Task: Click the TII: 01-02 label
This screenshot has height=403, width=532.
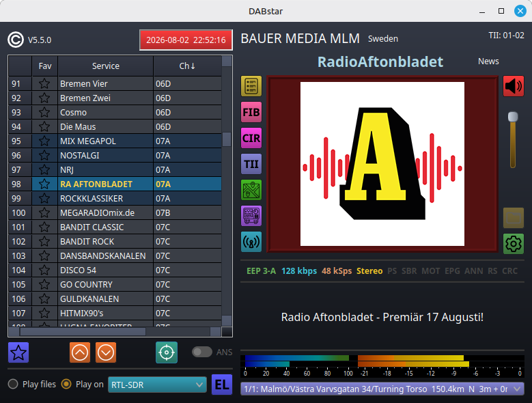Action: 506,36
